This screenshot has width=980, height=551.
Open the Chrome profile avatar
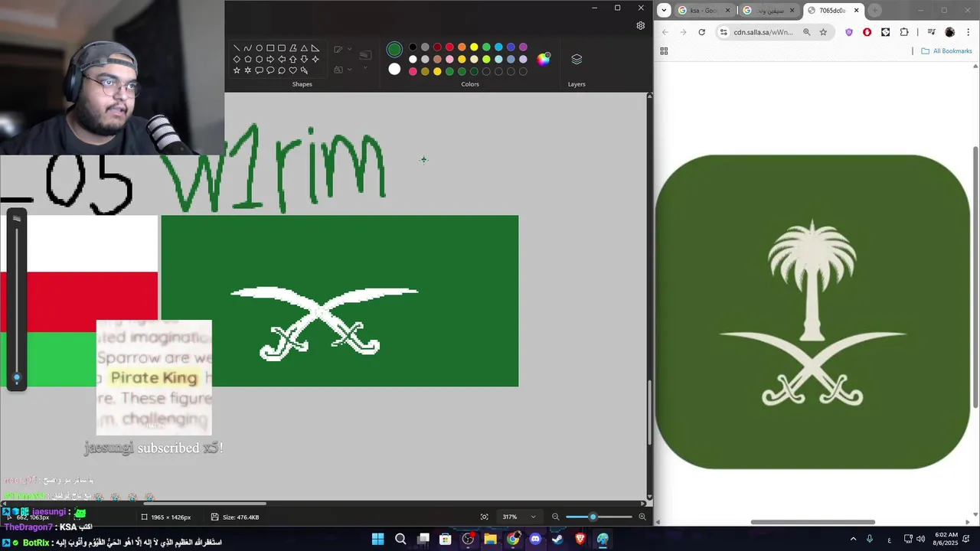click(x=950, y=32)
